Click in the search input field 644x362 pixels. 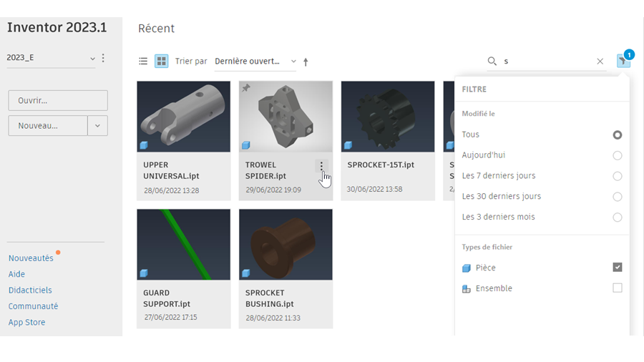pyautogui.click(x=548, y=61)
